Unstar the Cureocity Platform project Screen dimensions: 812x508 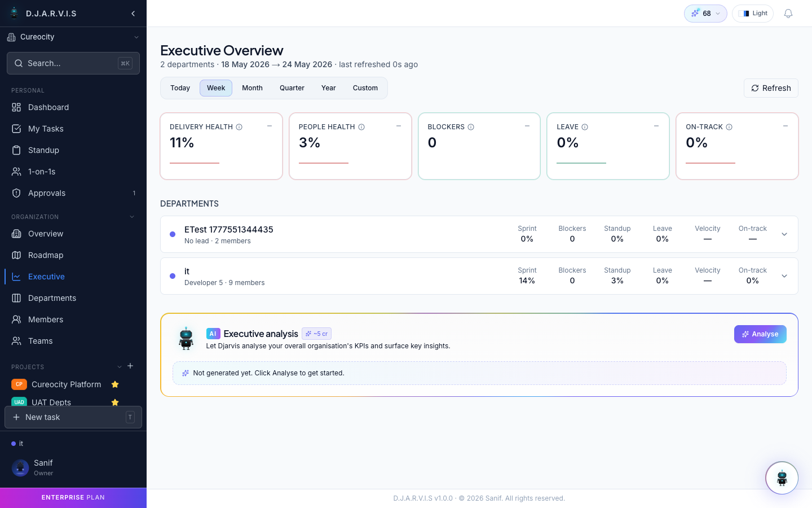point(115,384)
